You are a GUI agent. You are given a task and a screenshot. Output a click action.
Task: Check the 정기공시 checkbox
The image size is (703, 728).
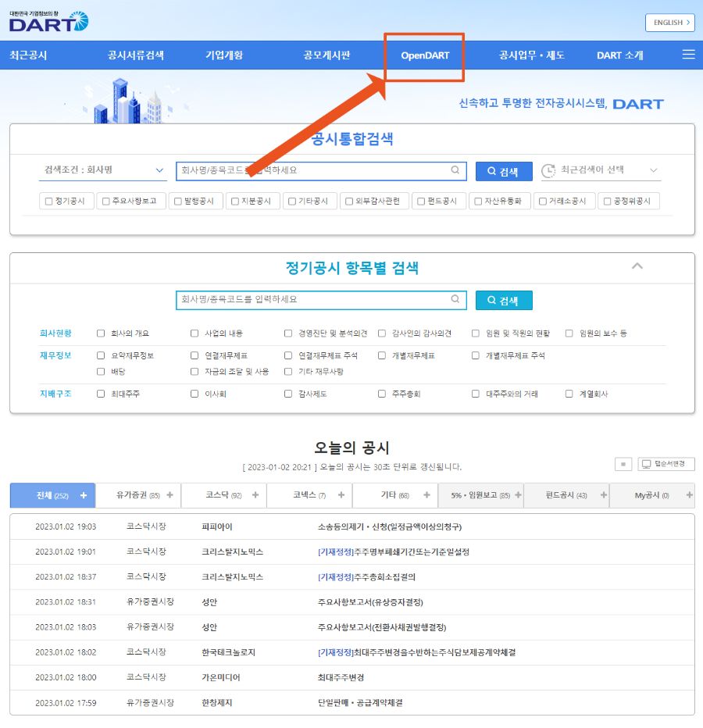coord(48,201)
